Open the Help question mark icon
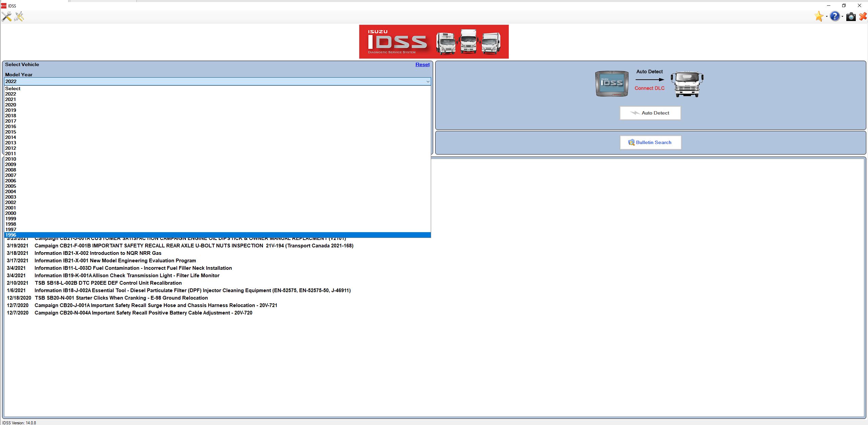The height and width of the screenshot is (425, 868). (835, 16)
